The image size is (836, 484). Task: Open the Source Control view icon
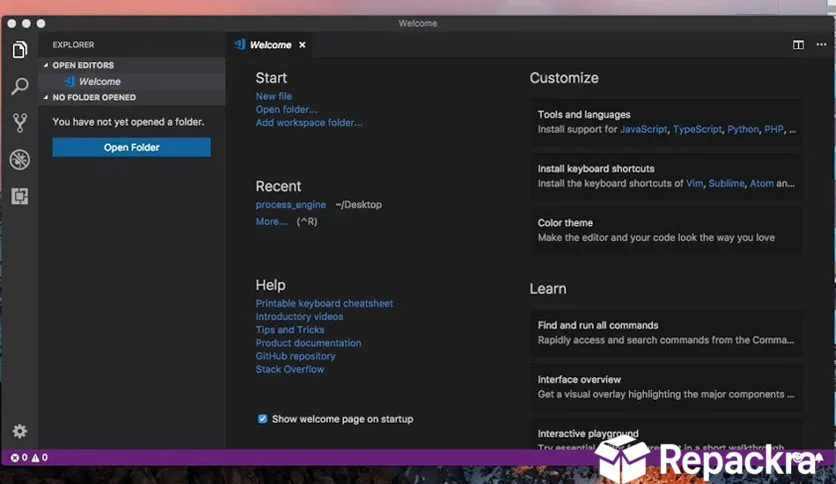tap(20, 123)
